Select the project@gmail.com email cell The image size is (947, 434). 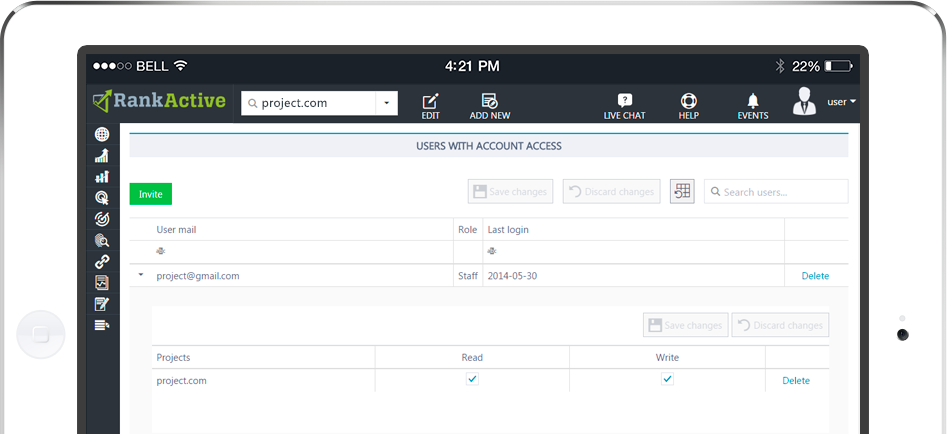[x=198, y=276]
